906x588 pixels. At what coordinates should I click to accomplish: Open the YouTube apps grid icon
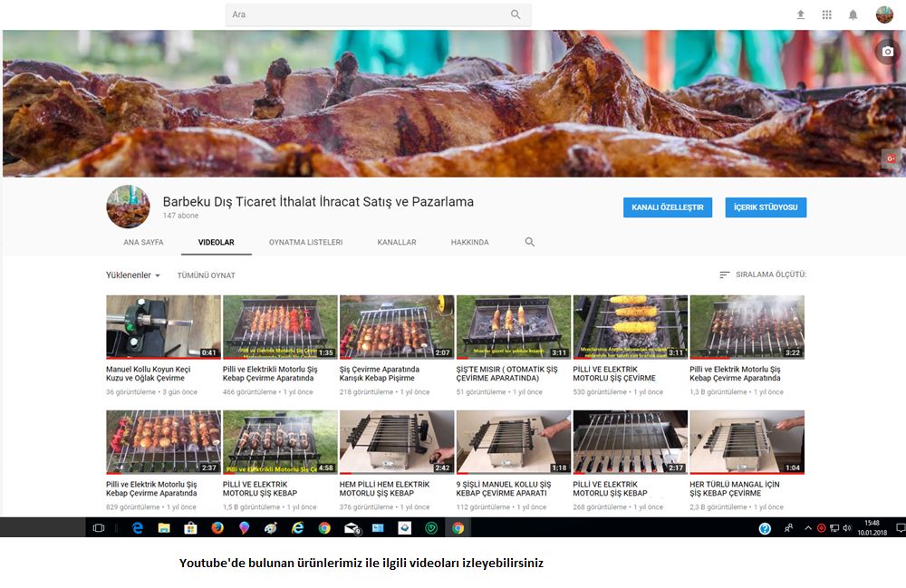(x=827, y=14)
